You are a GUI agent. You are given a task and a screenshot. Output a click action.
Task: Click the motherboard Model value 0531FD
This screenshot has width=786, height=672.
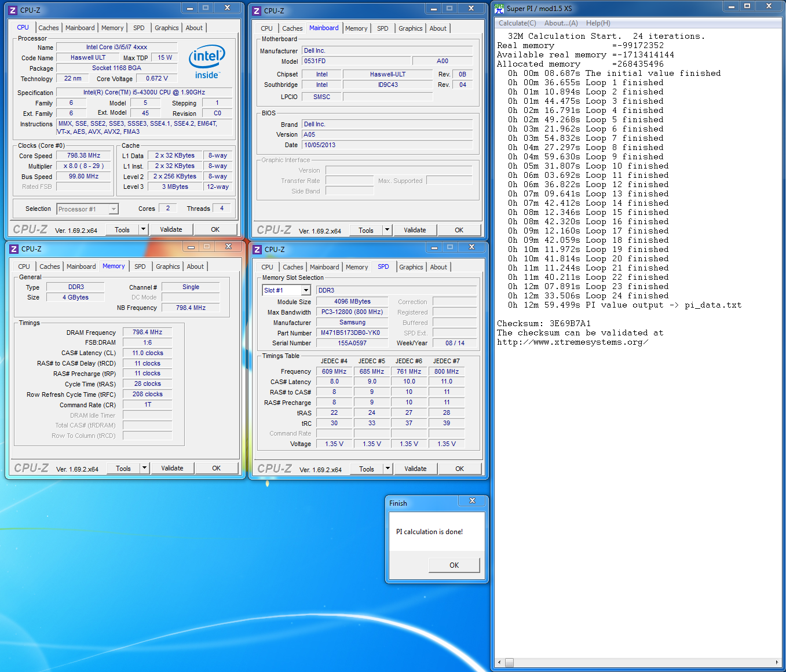(356, 61)
